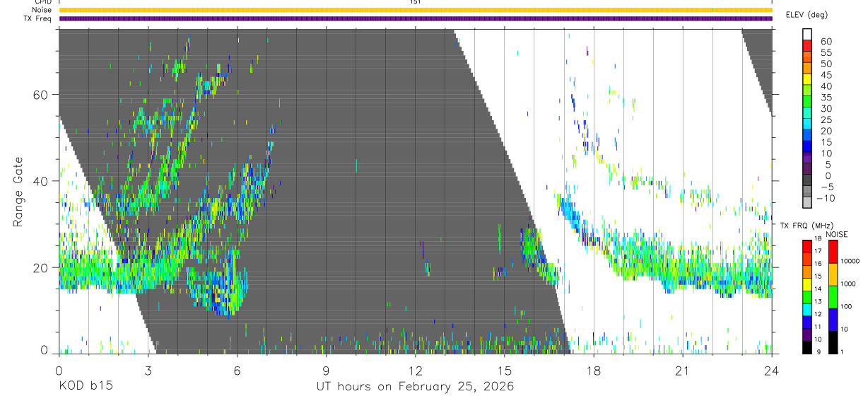Click the 'ELEV (deg)' colorbar title

click(x=807, y=14)
